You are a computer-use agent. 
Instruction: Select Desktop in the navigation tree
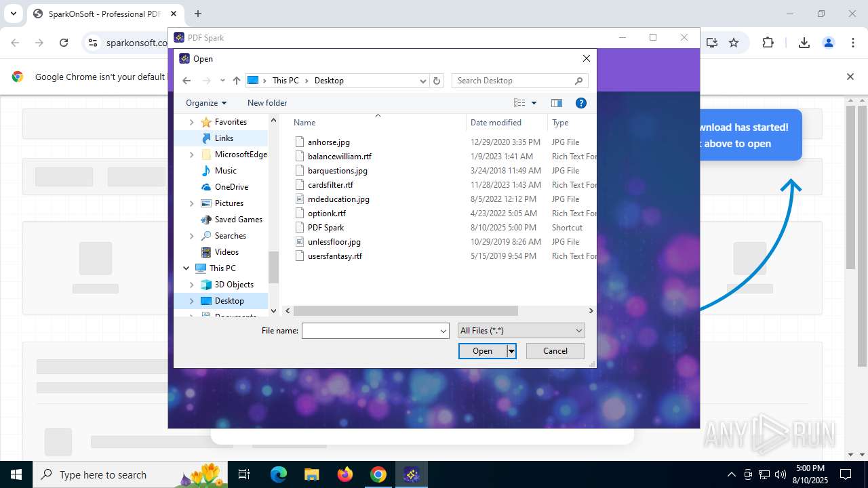point(229,301)
